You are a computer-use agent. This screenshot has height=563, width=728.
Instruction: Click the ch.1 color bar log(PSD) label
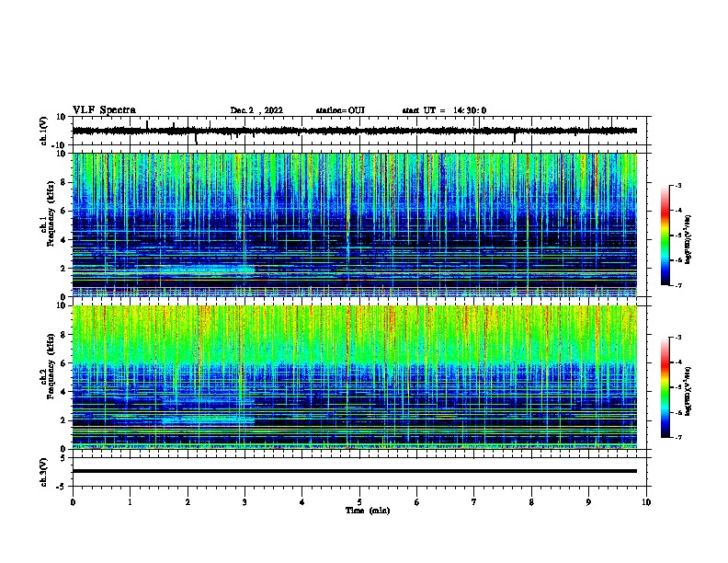click(x=688, y=239)
